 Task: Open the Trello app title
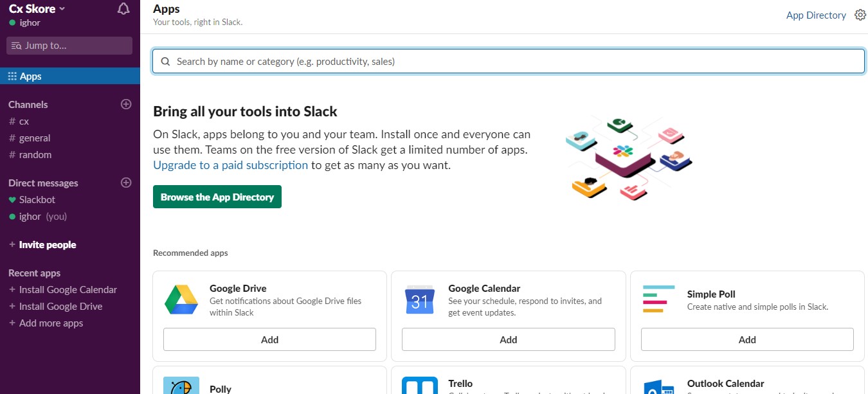[460, 383]
